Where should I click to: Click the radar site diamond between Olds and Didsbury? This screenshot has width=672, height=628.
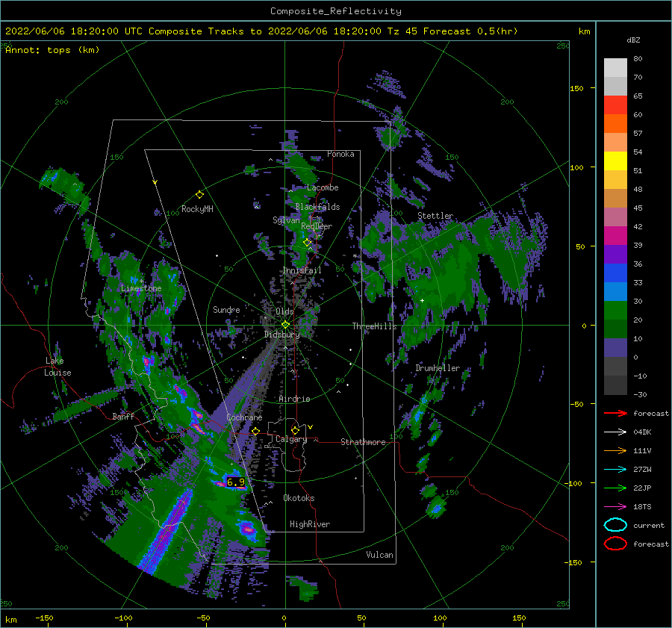(x=285, y=325)
